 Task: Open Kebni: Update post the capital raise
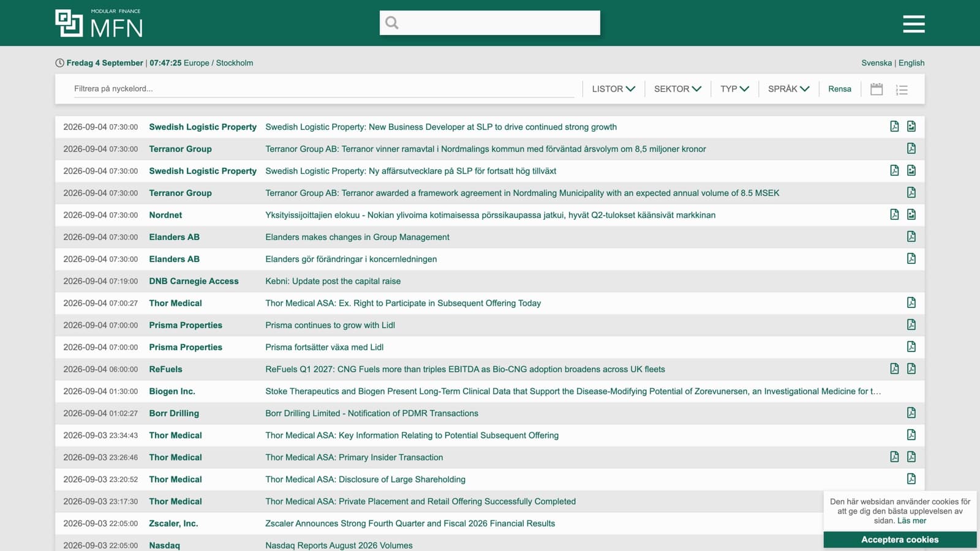tap(333, 281)
